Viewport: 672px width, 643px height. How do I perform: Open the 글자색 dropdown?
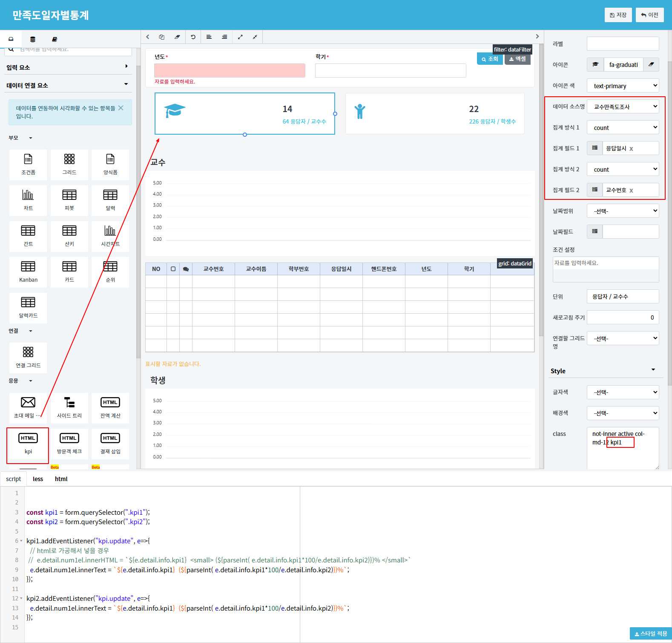click(623, 392)
